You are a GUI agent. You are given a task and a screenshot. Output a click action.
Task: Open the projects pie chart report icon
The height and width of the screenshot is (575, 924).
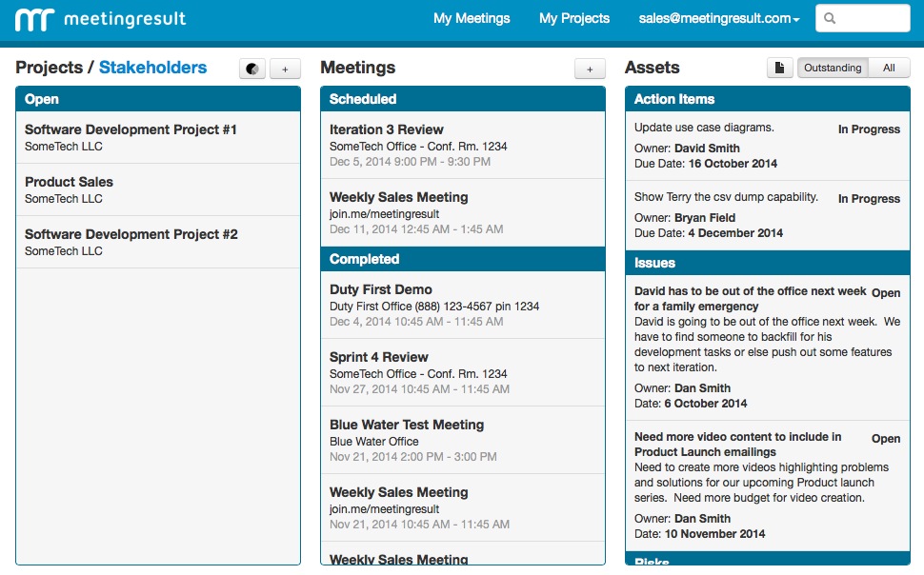pyautogui.click(x=252, y=69)
